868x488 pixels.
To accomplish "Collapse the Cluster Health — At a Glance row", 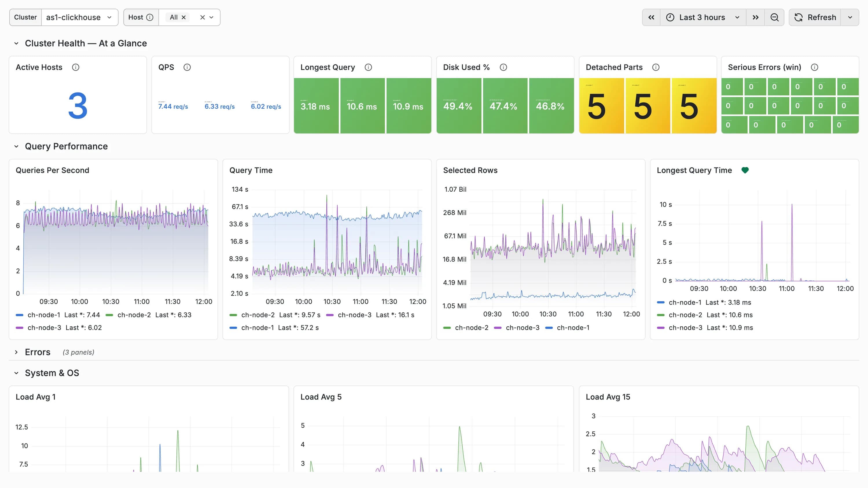I will pos(16,43).
